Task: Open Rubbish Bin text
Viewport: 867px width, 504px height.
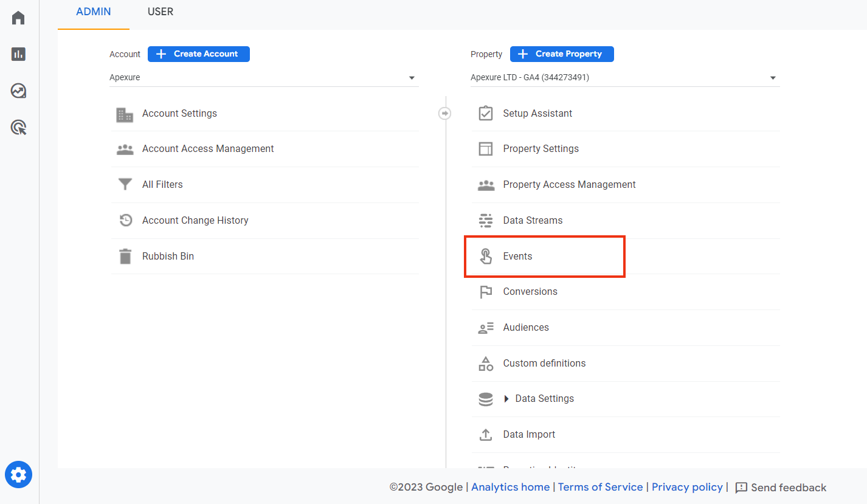Action: click(168, 257)
